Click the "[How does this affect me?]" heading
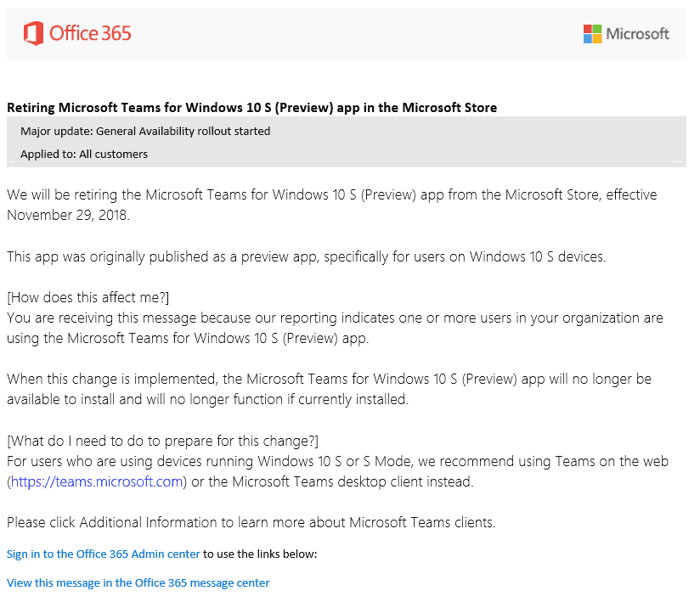 (x=88, y=297)
